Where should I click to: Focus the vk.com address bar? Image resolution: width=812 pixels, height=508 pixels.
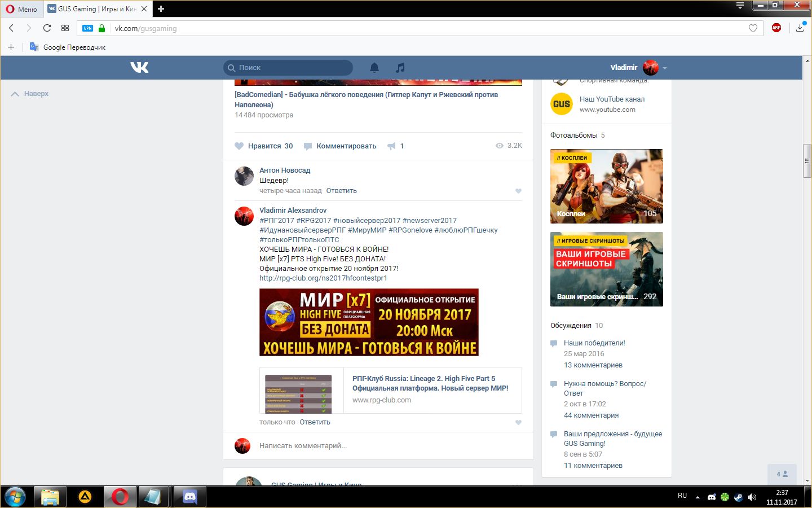(x=420, y=28)
